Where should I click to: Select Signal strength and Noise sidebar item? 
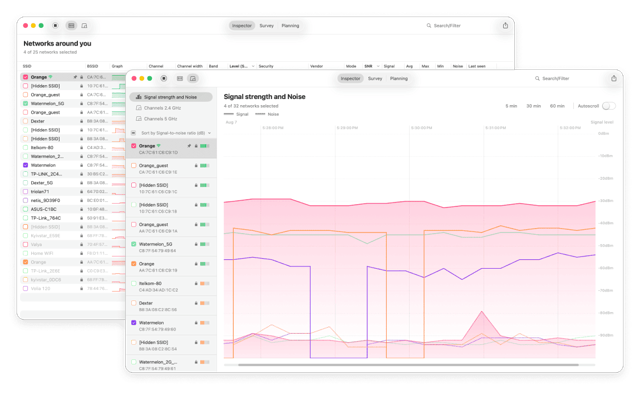(x=171, y=97)
